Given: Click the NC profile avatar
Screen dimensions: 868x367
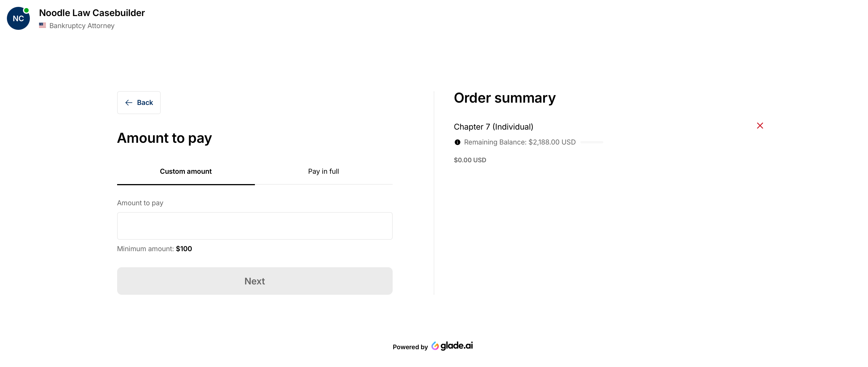Looking at the screenshot, I should tap(18, 19).
